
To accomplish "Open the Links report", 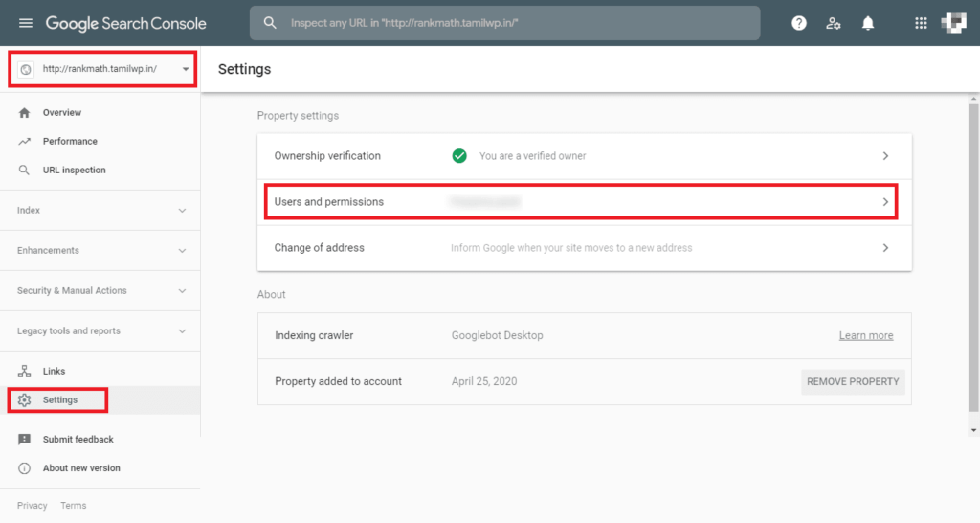I will tap(54, 371).
